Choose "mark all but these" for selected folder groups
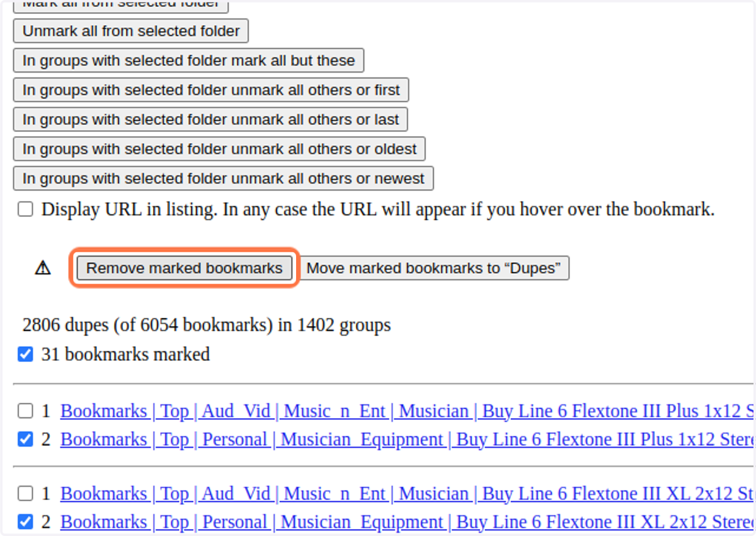 pyautogui.click(x=188, y=61)
